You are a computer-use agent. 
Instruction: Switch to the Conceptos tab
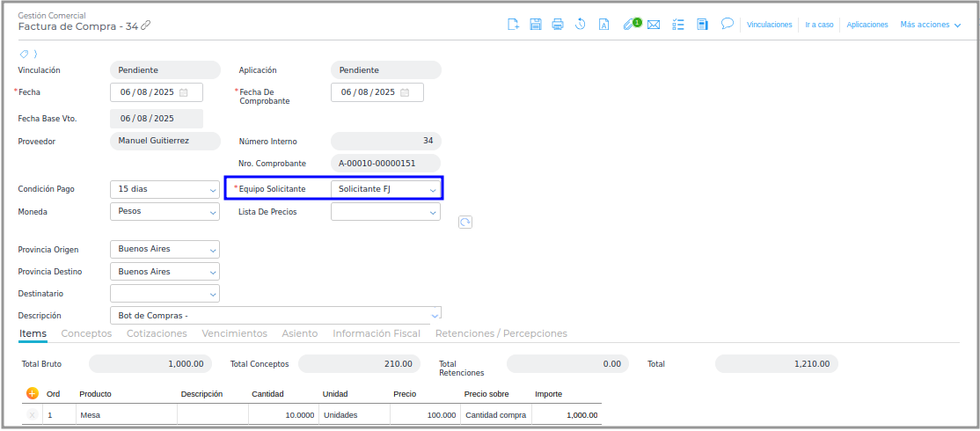(x=86, y=333)
